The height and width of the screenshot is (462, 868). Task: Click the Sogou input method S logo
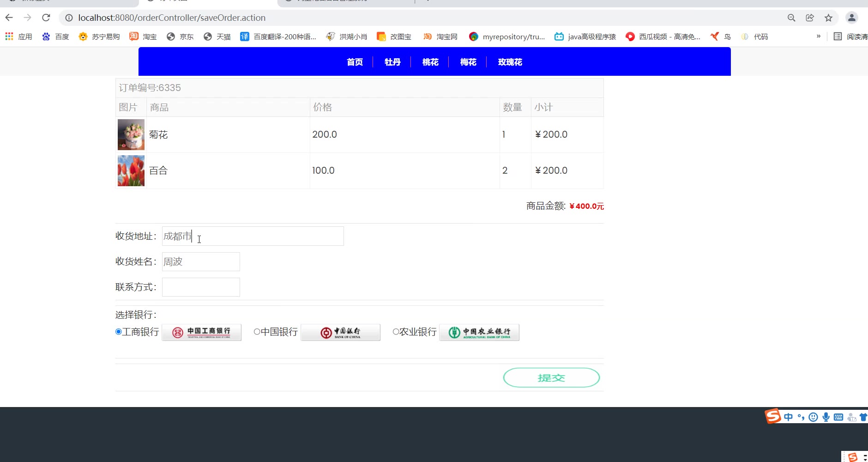pyautogui.click(x=773, y=416)
